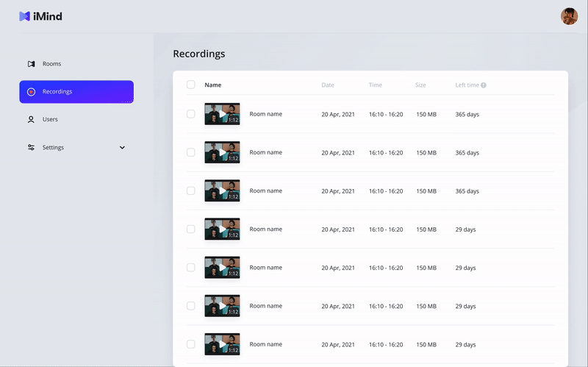Image resolution: width=588 pixels, height=367 pixels.
Task: Check the third recording's checkbox
Action: pos(191,190)
